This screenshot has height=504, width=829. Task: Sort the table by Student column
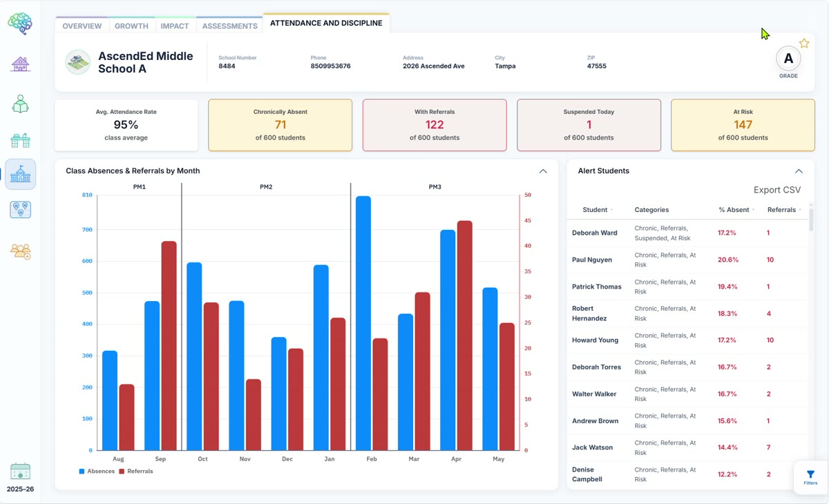pyautogui.click(x=597, y=210)
